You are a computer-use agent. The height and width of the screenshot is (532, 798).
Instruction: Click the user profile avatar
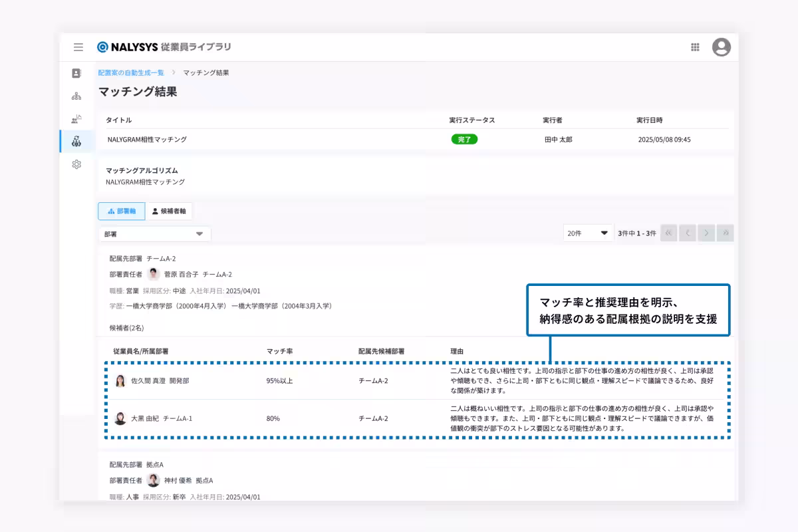pyautogui.click(x=721, y=47)
